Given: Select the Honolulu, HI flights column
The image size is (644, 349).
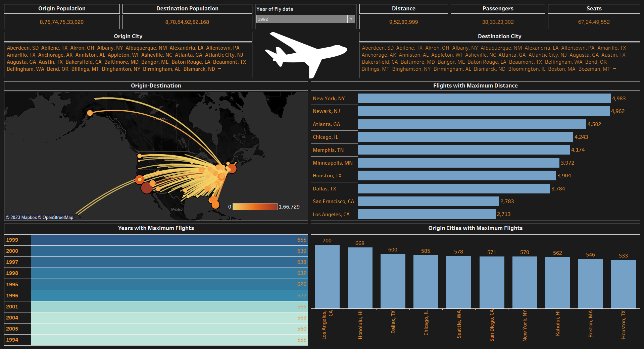Looking at the screenshot, I should [360, 278].
